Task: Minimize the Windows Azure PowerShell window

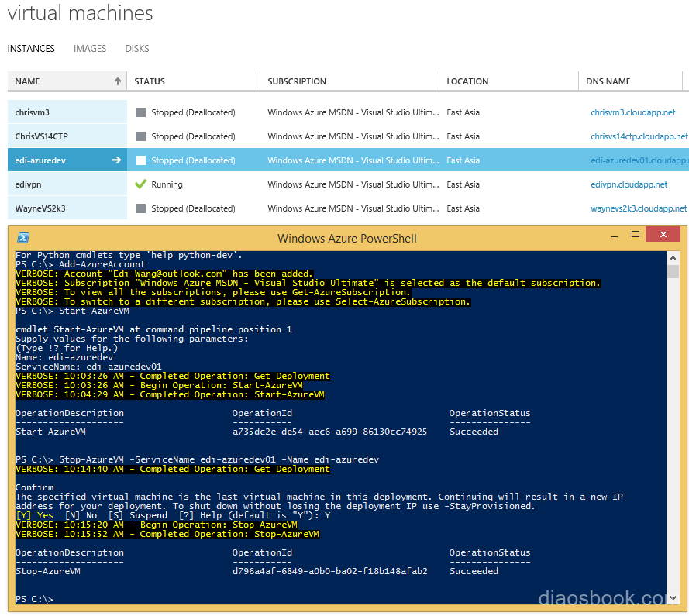Action: (615, 235)
